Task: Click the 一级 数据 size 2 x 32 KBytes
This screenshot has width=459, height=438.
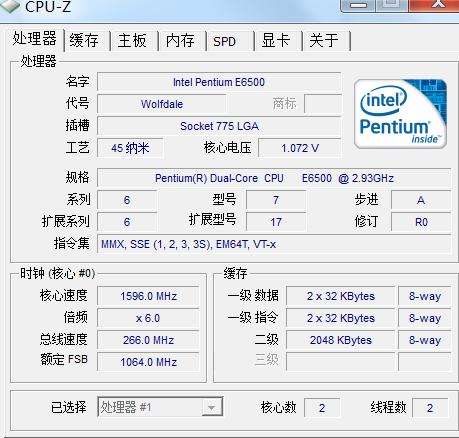Action: click(341, 296)
